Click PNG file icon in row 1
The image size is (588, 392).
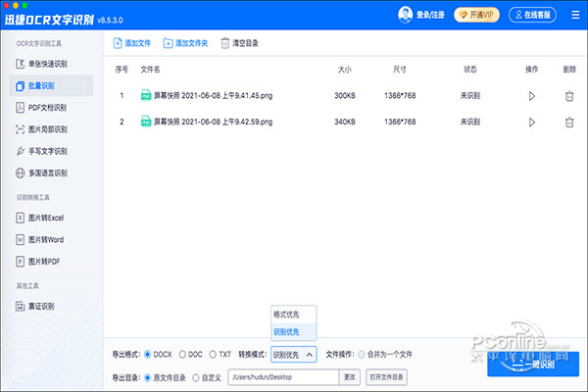click(146, 95)
